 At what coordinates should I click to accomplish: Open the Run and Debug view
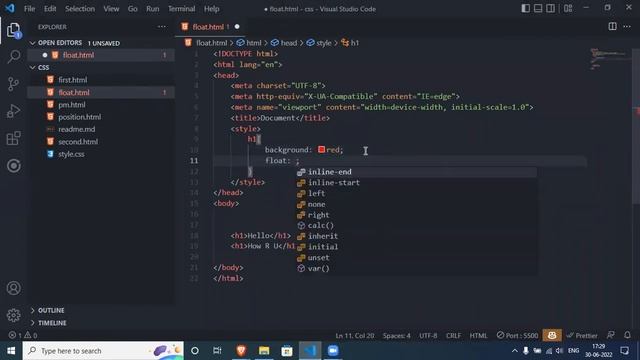(13, 111)
